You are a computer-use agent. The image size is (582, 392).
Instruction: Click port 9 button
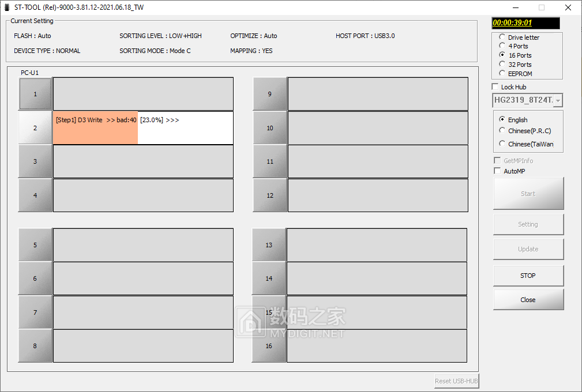pos(269,94)
